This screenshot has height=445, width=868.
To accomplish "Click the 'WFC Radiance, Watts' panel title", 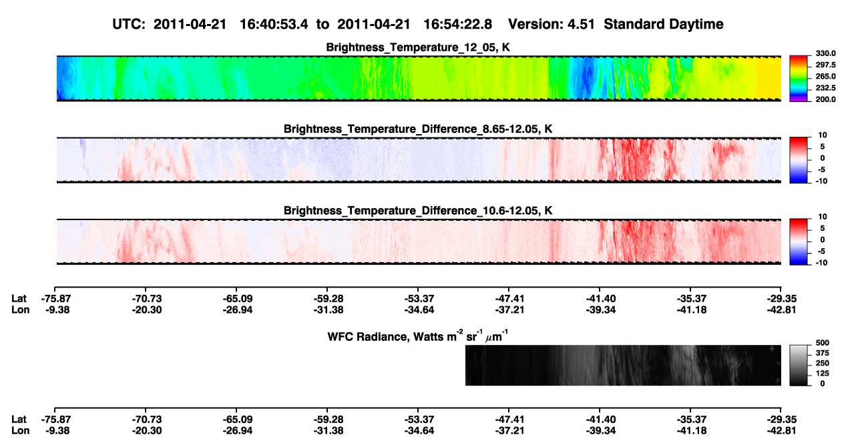I will click(x=419, y=336).
